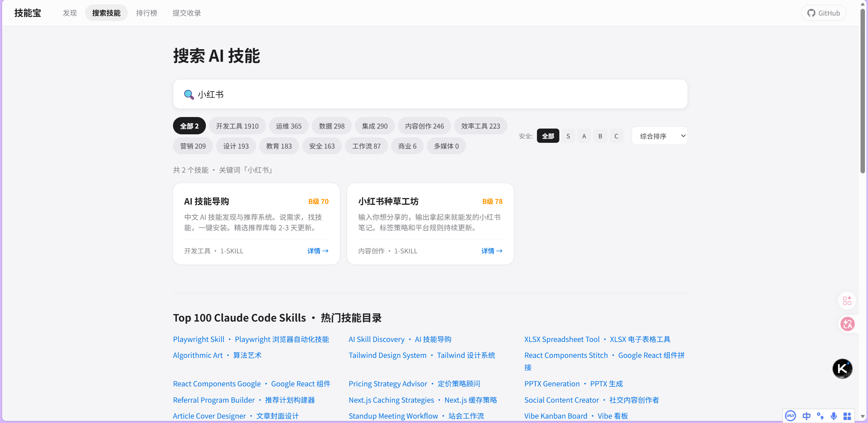Click the punctuation symbols icon on iFLY toolbar

[x=821, y=416]
